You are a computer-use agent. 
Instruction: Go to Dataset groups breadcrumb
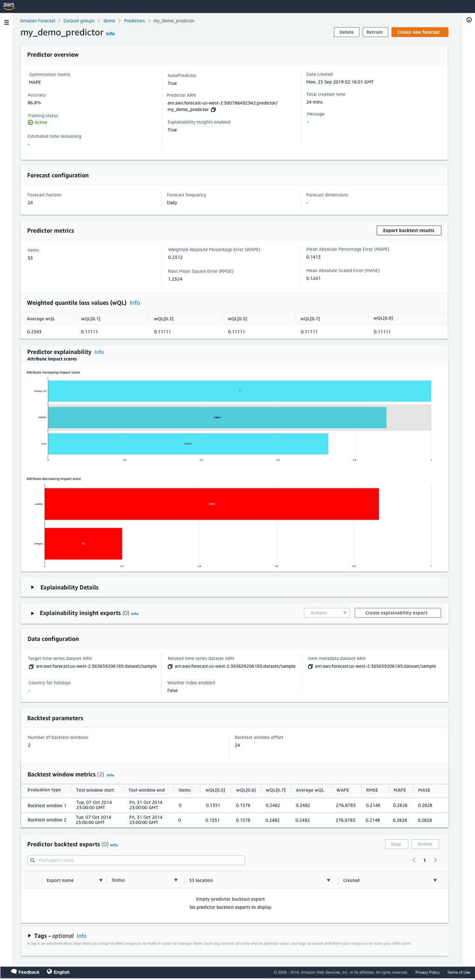pyautogui.click(x=79, y=21)
